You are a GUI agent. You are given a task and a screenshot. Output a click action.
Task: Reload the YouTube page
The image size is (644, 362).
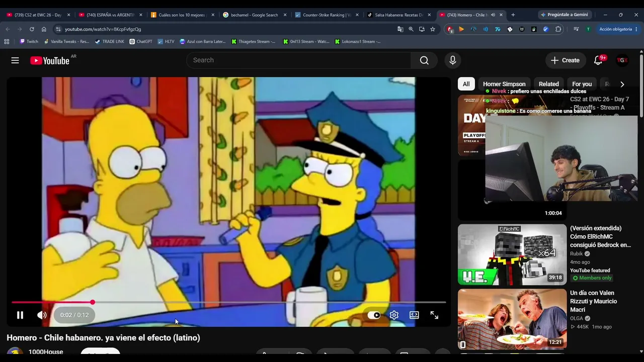pos(32,29)
